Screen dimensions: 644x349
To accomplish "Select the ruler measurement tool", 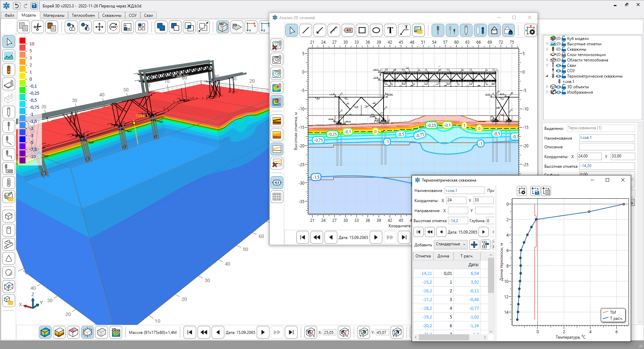I will (x=334, y=31).
